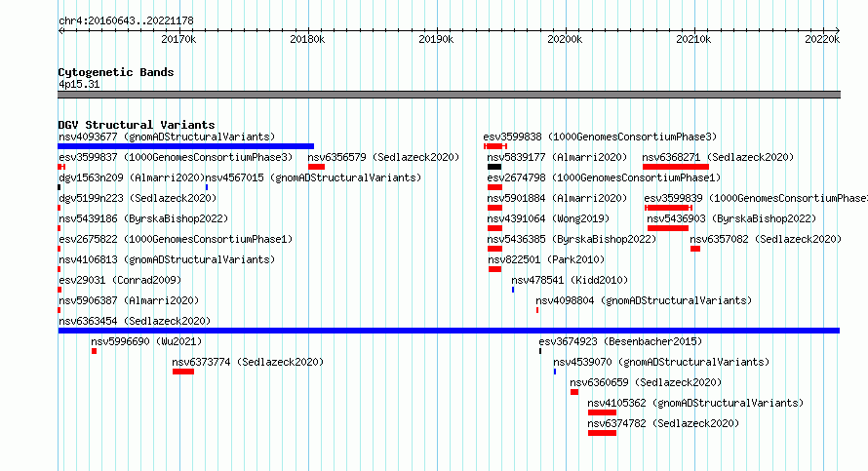Open nsv5901884 Almarri2020 variant label
The image size is (868, 471).
click(557, 198)
